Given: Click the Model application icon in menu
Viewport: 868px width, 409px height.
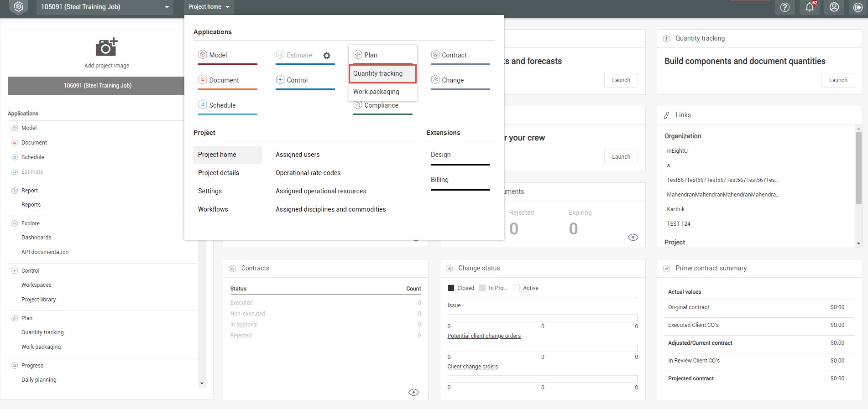Looking at the screenshot, I should click(x=203, y=55).
